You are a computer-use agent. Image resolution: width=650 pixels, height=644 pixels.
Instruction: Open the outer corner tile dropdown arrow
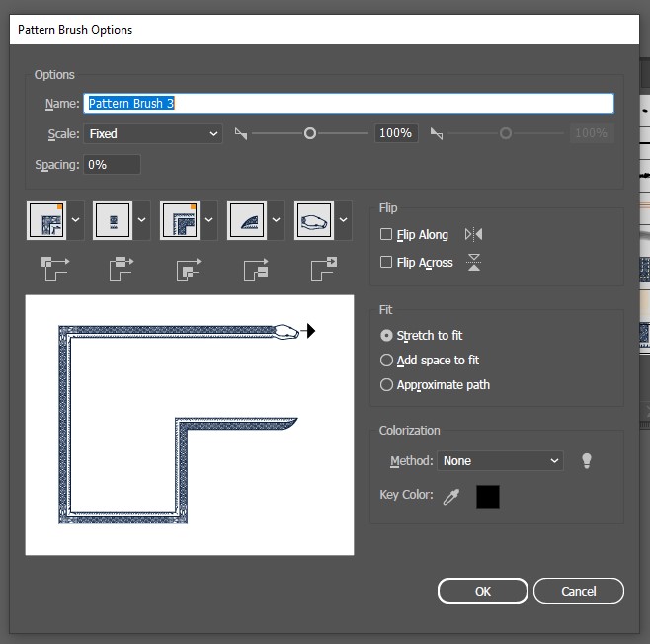tap(75, 220)
